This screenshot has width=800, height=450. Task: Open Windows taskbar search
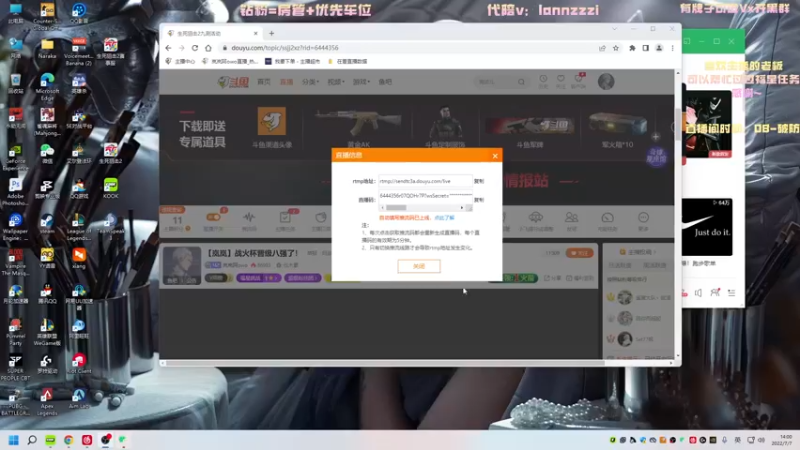pyautogui.click(x=32, y=440)
